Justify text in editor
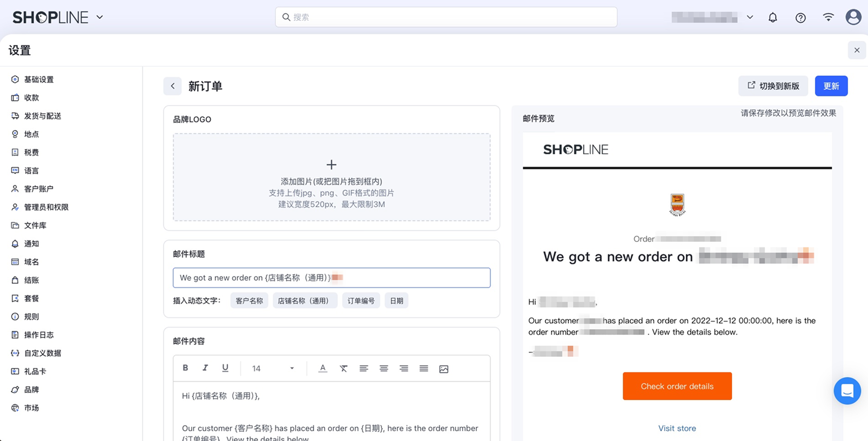868x441 pixels. point(424,369)
